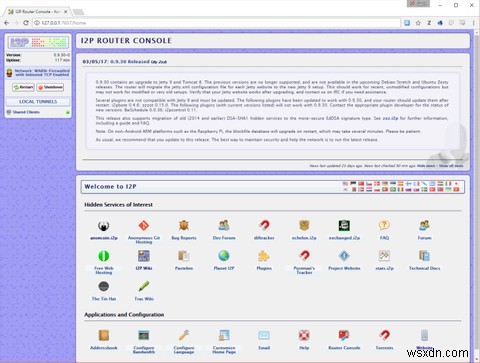Open the Chrome three-dot menu
The image size is (480, 363).
[x=473, y=23]
